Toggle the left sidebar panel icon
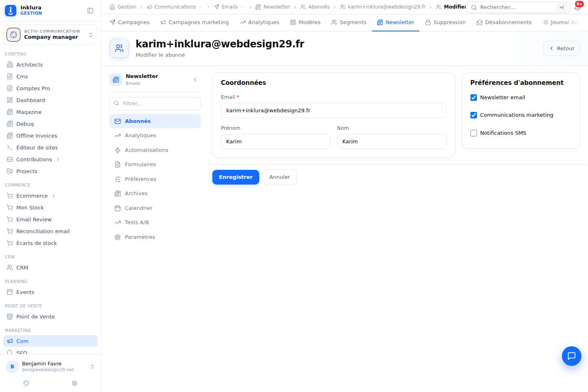Viewport: 588px width, 392px height. tap(90, 11)
